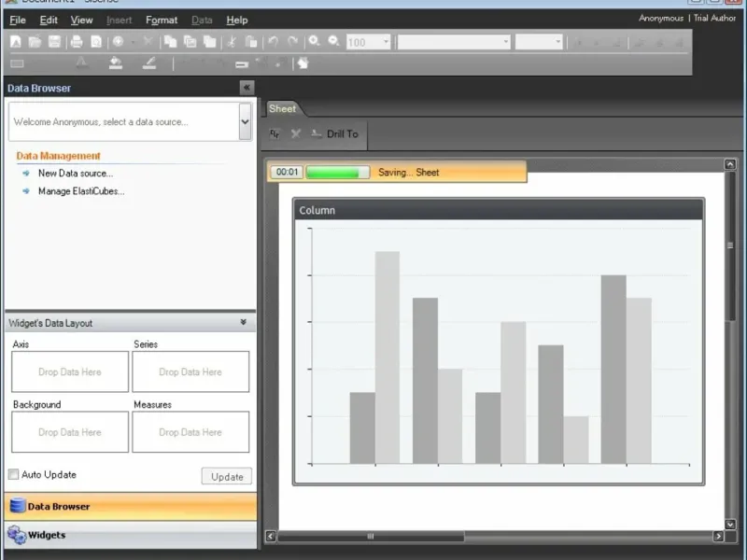Save the document with floppy disk icon

pos(54,42)
